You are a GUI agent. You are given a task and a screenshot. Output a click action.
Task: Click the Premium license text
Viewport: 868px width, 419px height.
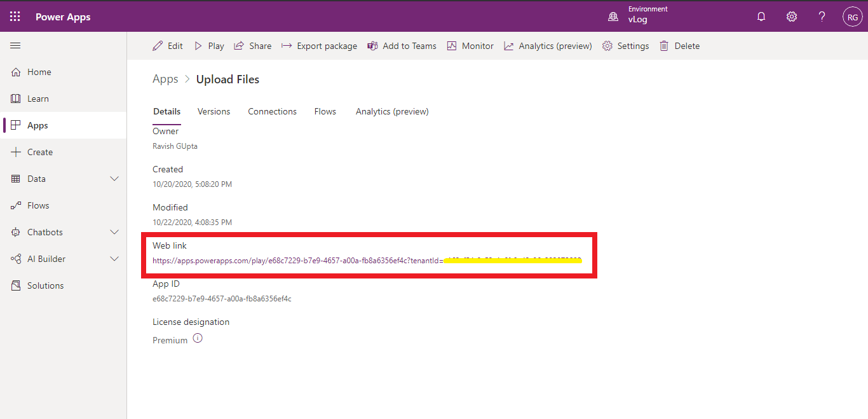pos(170,341)
